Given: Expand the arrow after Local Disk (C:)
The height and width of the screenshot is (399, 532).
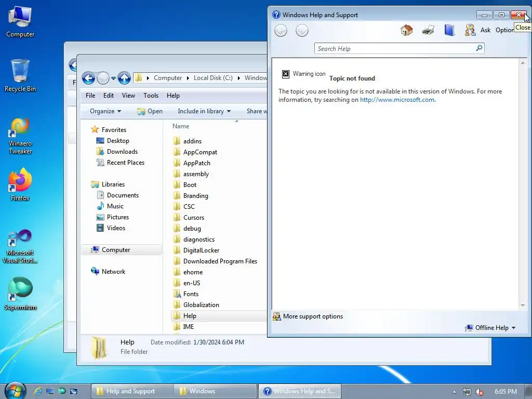Looking at the screenshot, I should coord(239,78).
